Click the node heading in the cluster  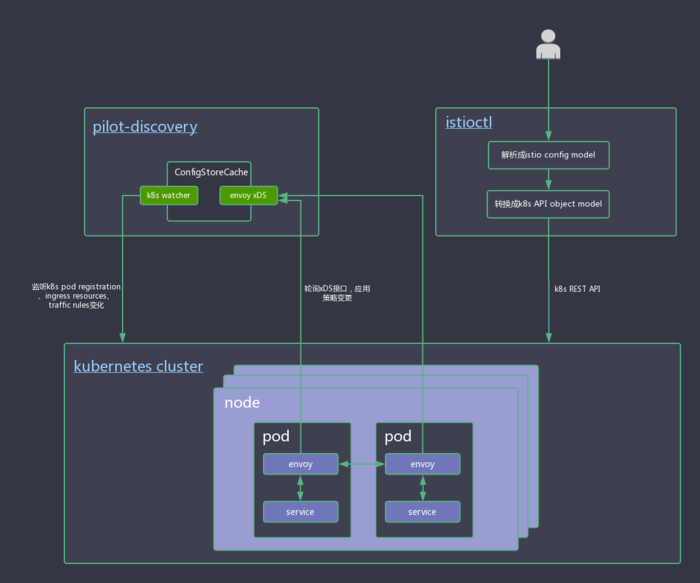[x=241, y=402]
